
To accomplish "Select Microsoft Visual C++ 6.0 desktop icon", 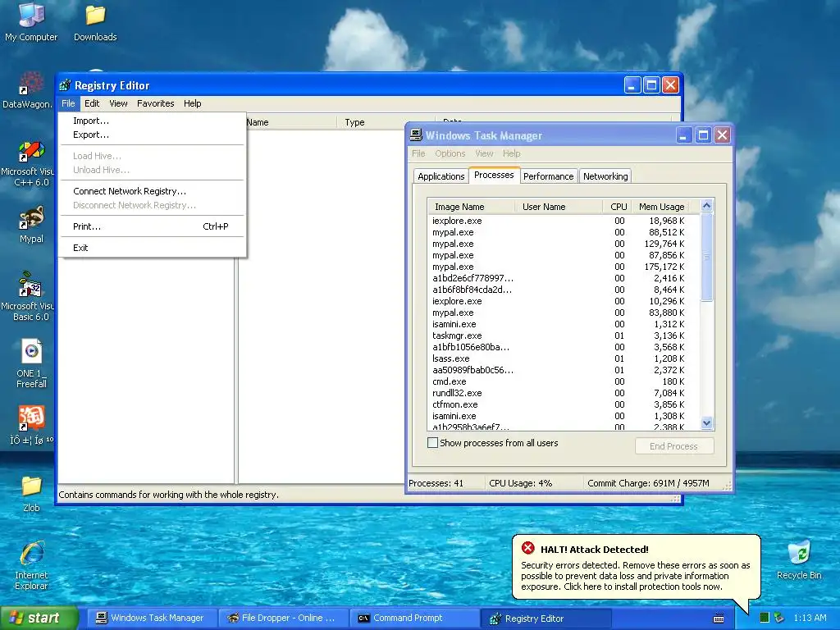I will point(30,163).
